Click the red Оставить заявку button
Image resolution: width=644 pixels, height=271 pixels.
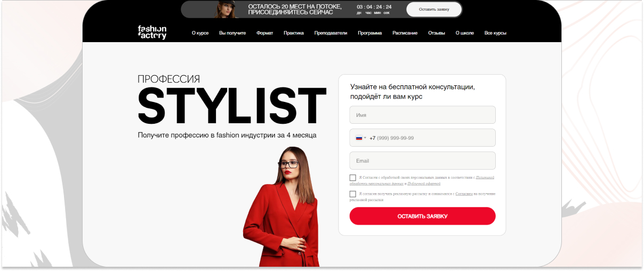pyautogui.click(x=422, y=216)
